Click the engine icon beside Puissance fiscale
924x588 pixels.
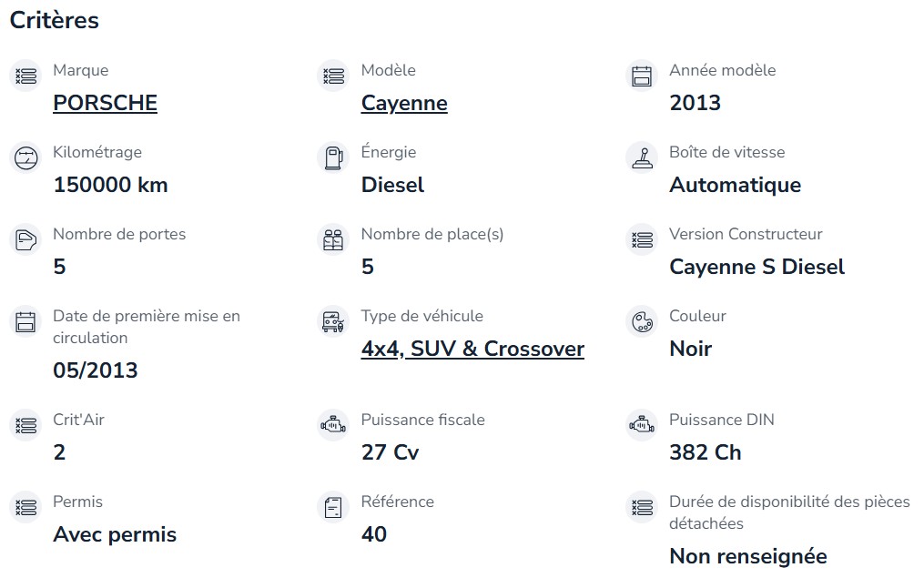(x=333, y=425)
